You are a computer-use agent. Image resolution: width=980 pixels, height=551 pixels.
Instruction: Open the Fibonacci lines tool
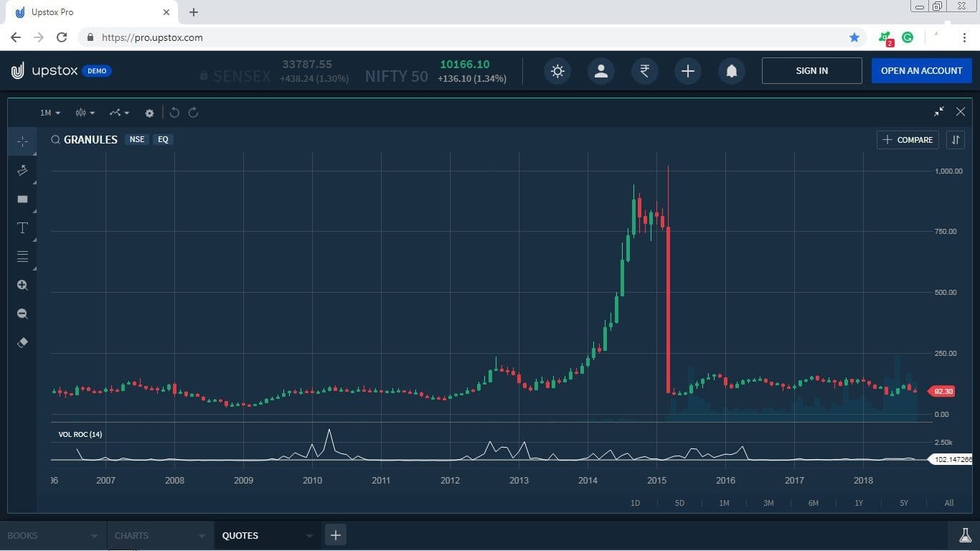point(22,256)
